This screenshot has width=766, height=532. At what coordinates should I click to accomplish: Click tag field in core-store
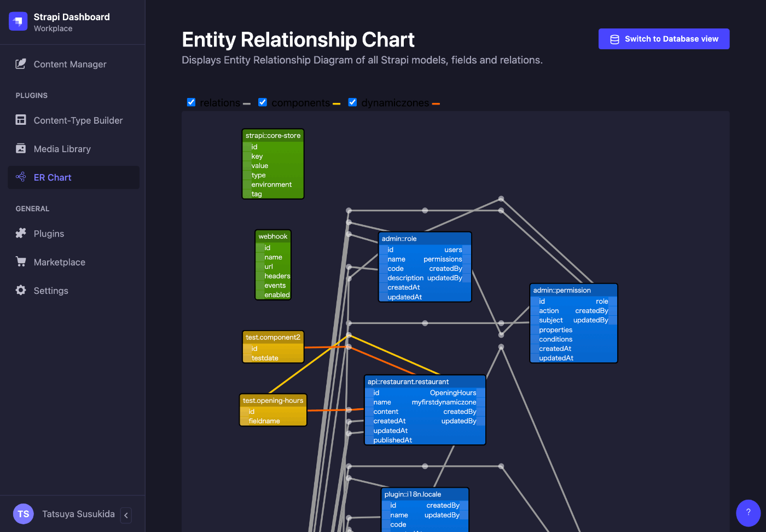[x=257, y=194]
